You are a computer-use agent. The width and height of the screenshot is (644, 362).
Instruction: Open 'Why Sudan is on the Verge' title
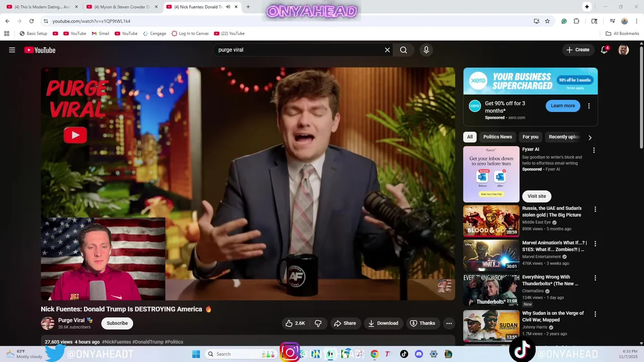pos(553,316)
